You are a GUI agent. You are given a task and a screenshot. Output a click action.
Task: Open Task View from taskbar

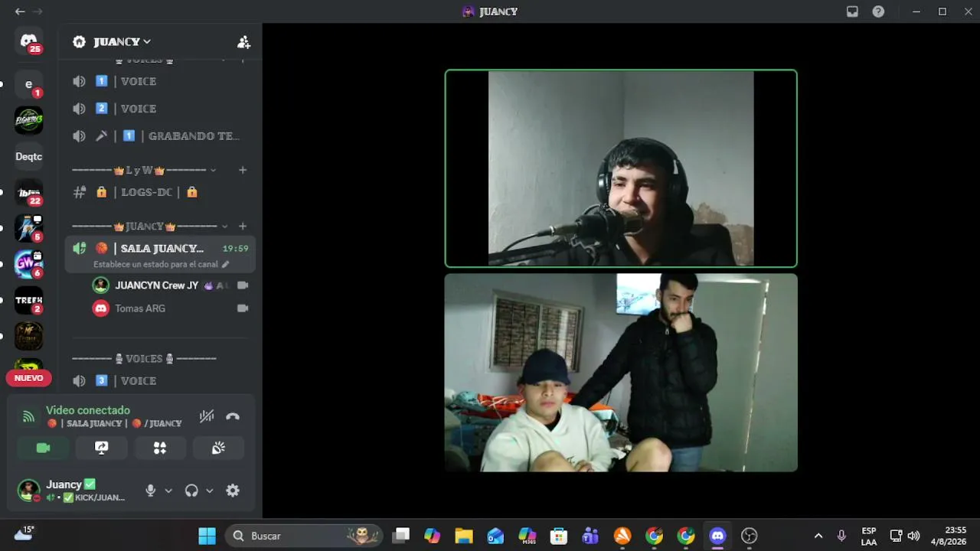pyautogui.click(x=400, y=536)
